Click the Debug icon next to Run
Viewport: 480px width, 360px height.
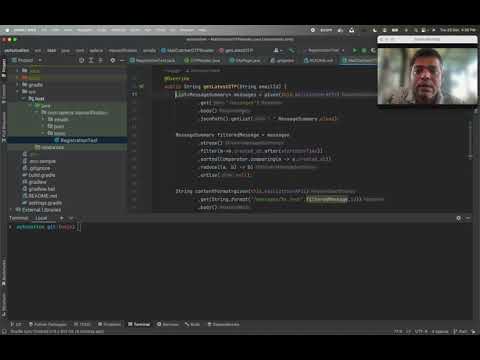point(364,50)
